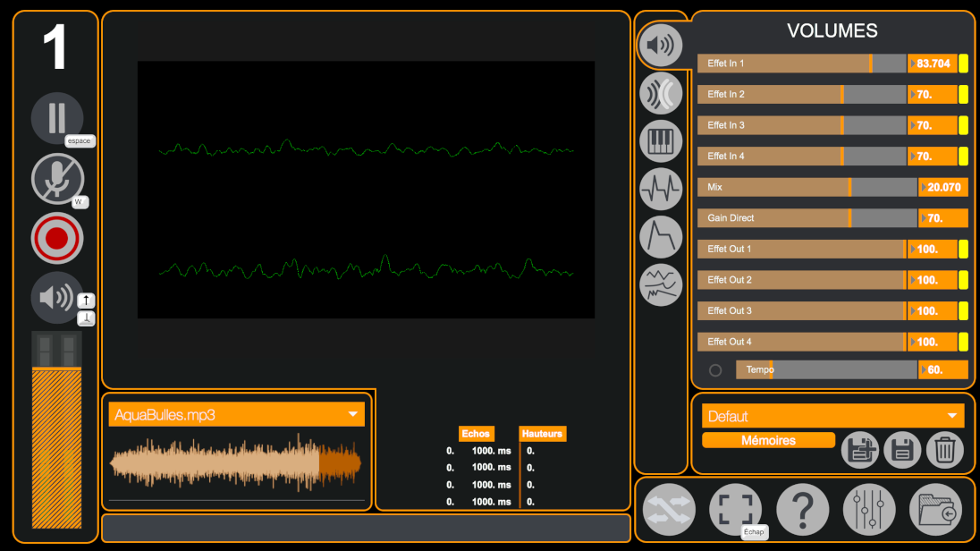Click the shuffle/randomize arrows icon
Image resolution: width=980 pixels, height=551 pixels.
[669, 510]
